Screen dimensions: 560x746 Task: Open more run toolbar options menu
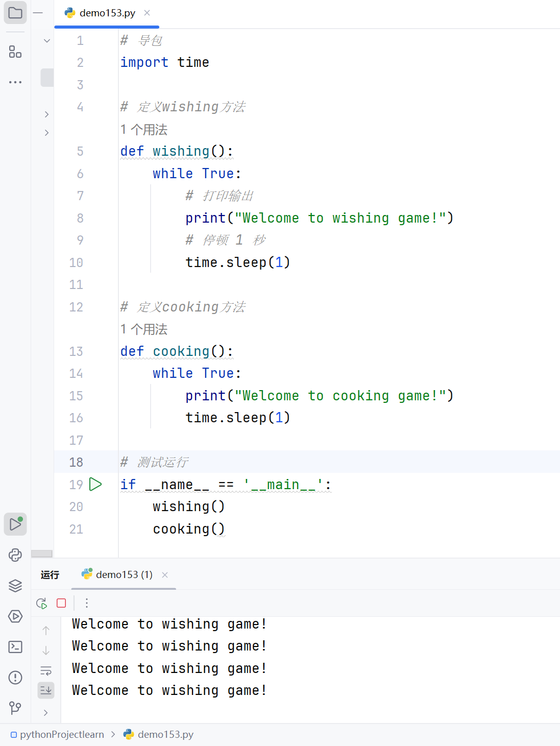click(87, 603)
